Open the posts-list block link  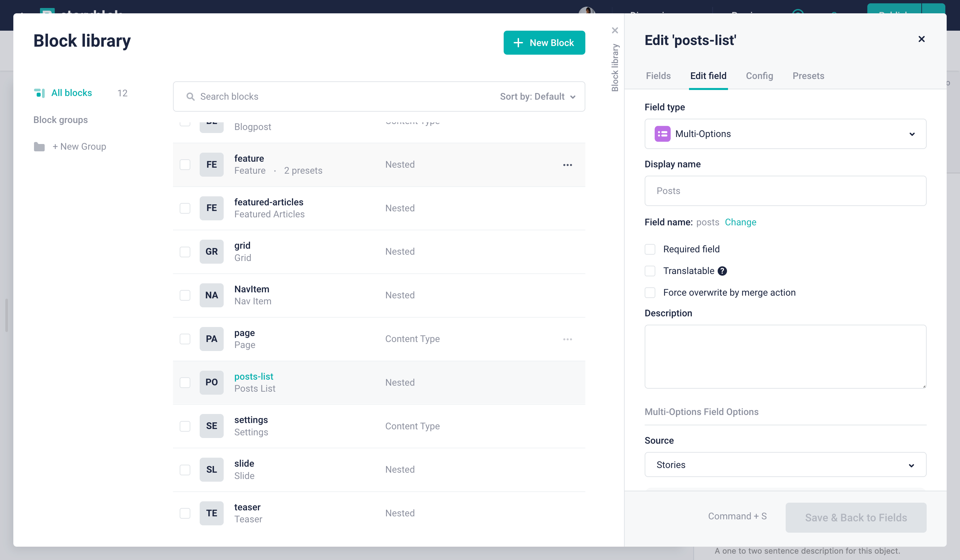(x=254, y=376)
